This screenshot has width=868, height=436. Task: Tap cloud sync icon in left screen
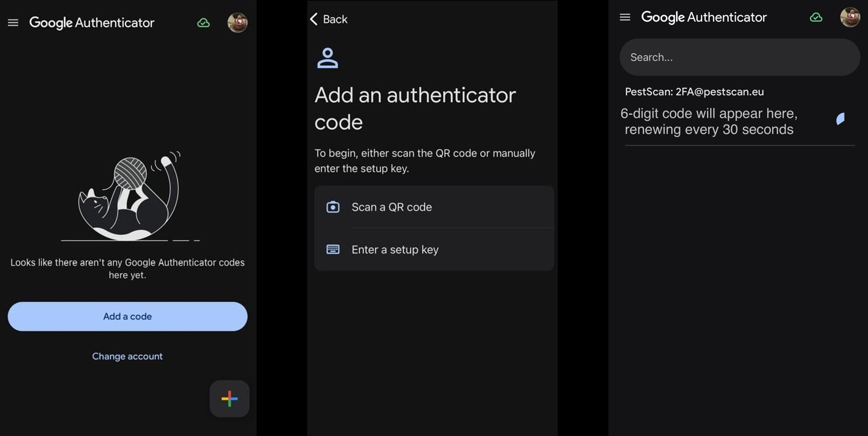203,23
